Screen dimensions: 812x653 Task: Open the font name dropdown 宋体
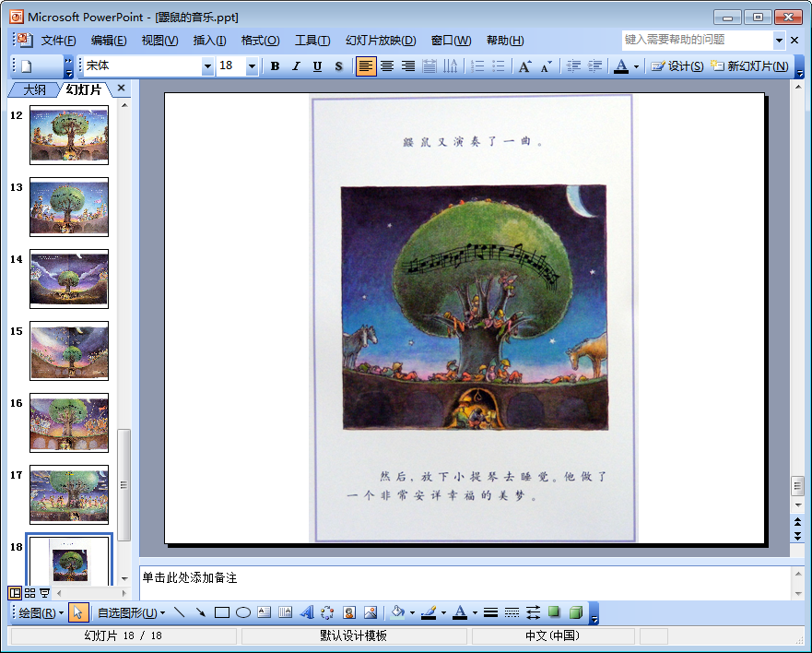[x=207, y=66]
